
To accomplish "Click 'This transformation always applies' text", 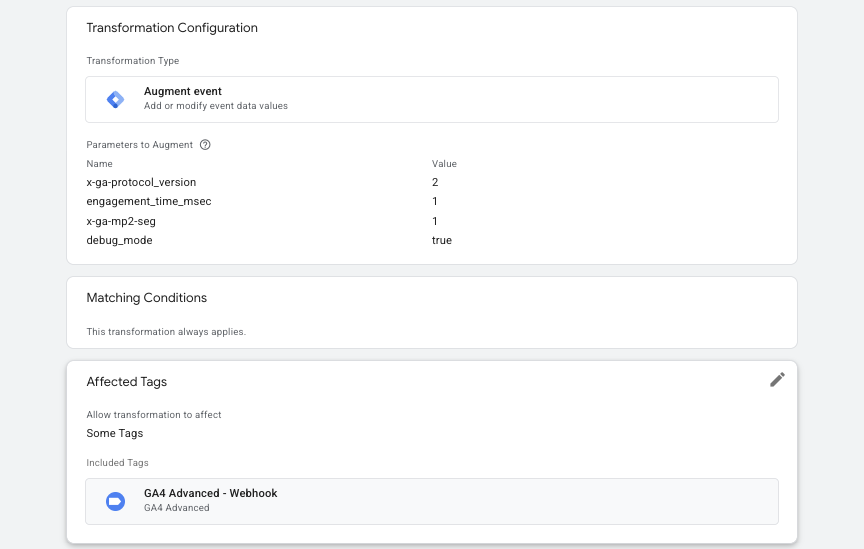I will point(166,332).
